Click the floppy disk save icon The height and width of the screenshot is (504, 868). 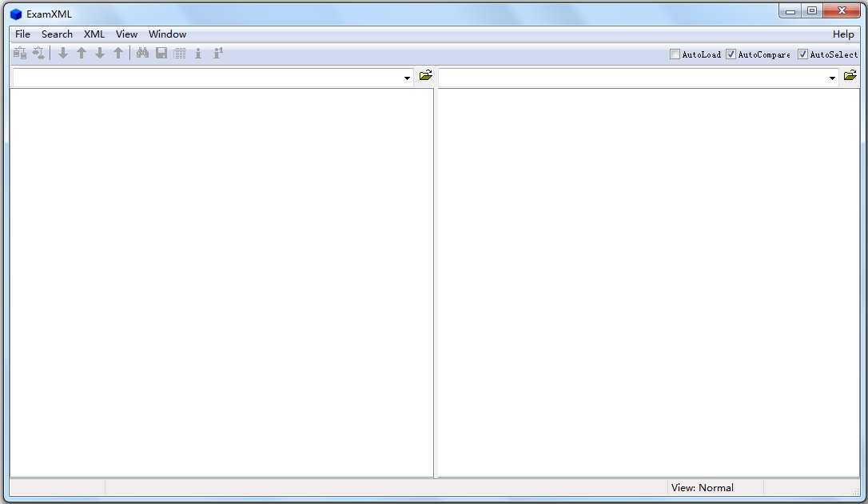point(161,53)
